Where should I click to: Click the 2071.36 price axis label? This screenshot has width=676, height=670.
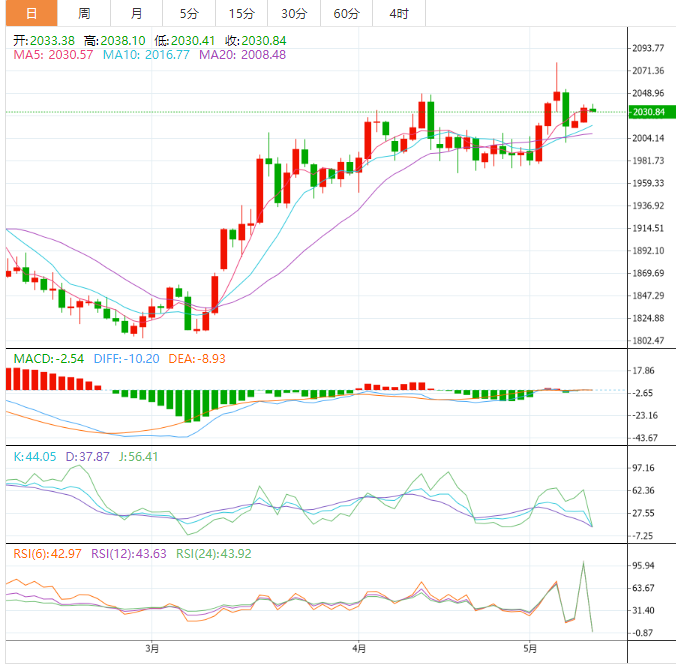(x=648, y=71)
